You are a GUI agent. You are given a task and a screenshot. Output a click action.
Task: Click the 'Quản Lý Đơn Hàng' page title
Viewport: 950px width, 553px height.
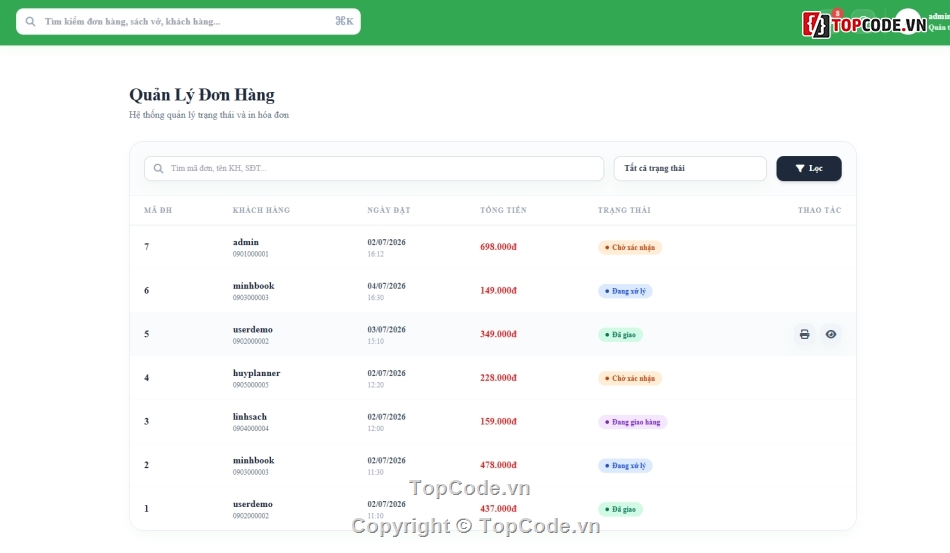click(202, 94)
